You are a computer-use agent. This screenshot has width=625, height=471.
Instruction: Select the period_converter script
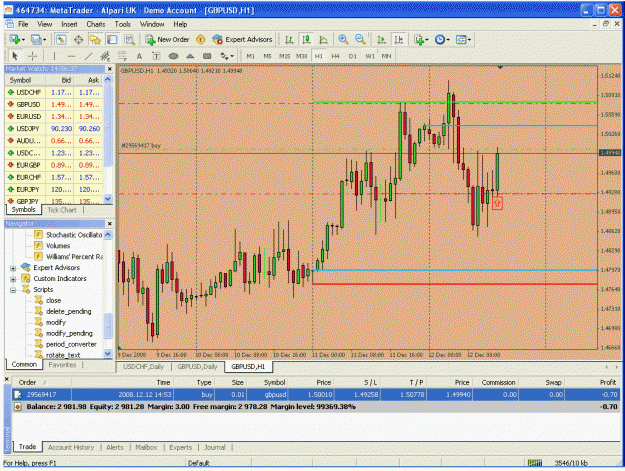click(71, 344)
